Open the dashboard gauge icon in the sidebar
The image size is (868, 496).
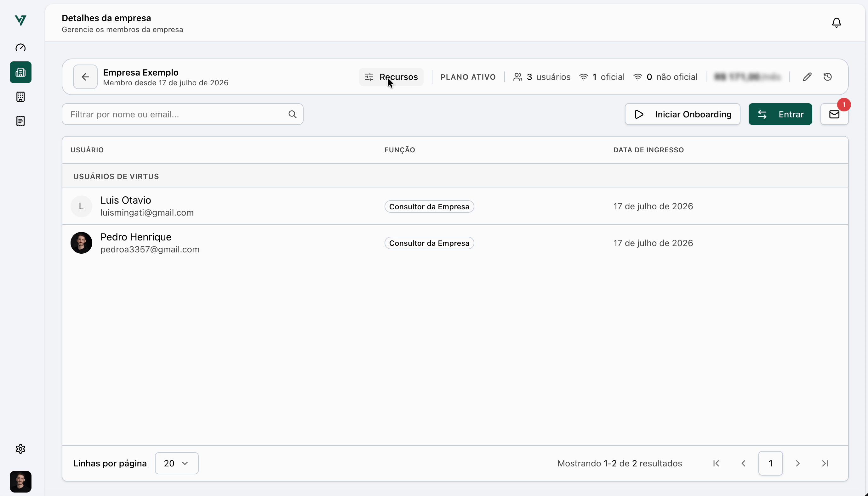[20, 48]
